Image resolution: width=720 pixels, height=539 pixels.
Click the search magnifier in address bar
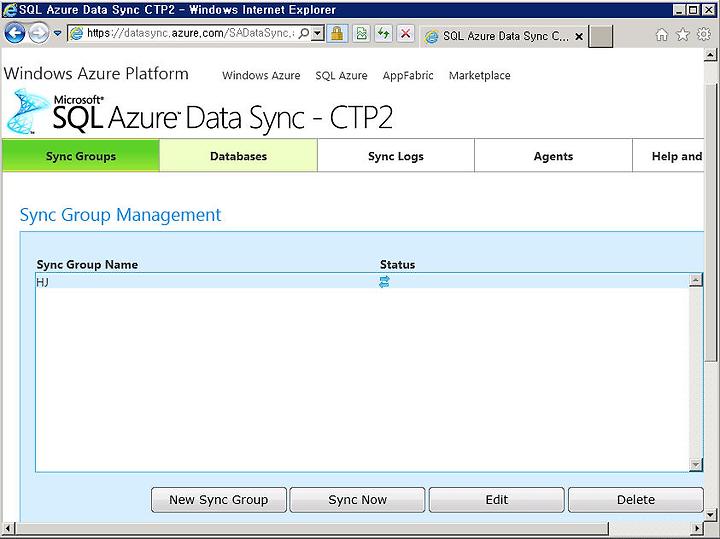tap(303, 34)
